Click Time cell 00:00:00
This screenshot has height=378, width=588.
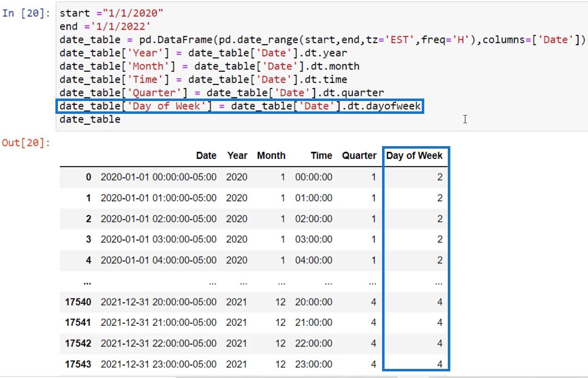point(314,177)
